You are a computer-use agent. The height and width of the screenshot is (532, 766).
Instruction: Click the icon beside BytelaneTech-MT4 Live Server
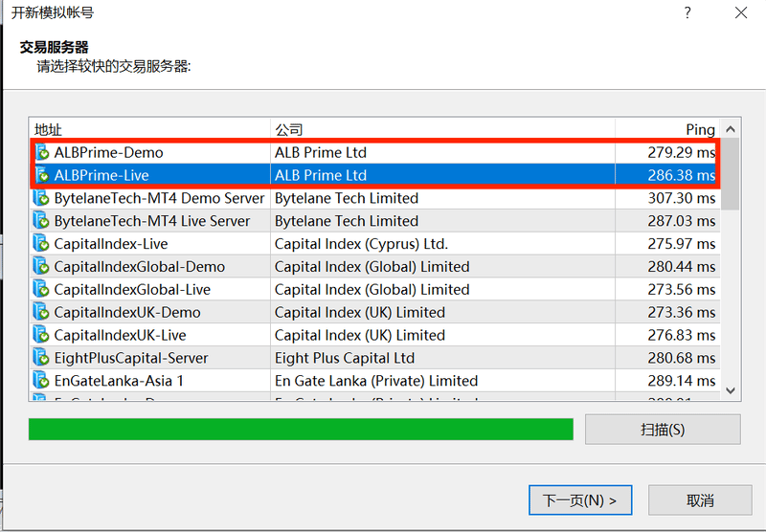[x=41, y=221]
